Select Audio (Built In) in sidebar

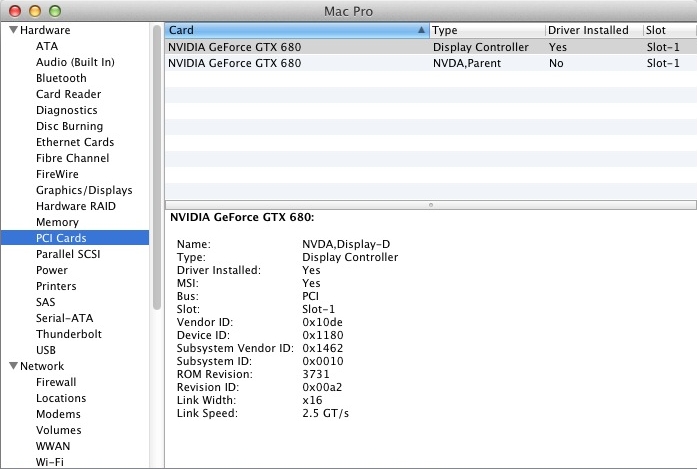click(75, 62)
